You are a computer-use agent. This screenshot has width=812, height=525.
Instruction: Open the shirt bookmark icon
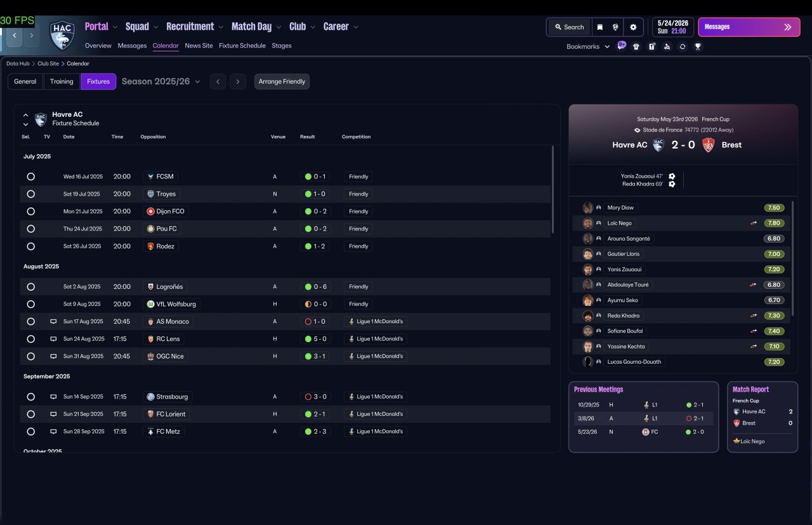(636, 46)
